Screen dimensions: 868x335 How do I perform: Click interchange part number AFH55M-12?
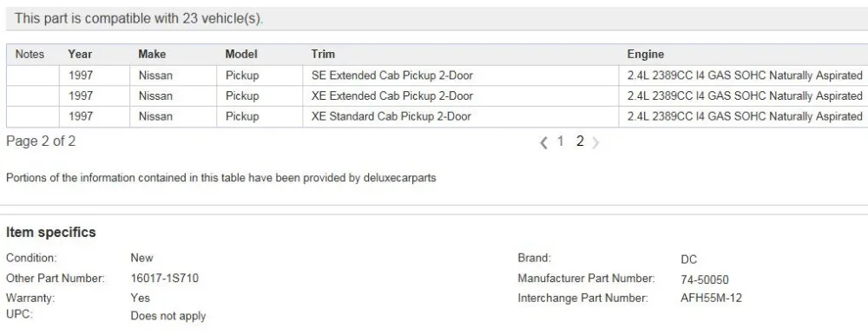pyautogui.click(x=712, y=298)
